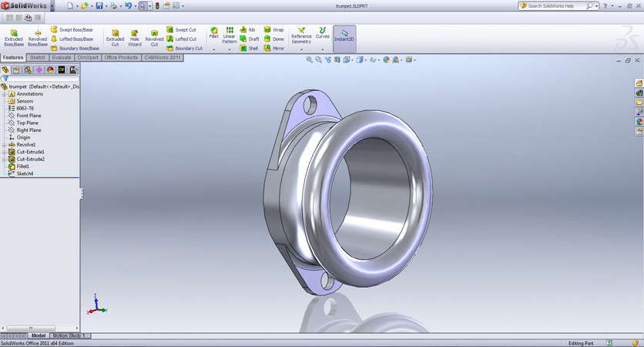The width and height of the screenshot is (644, 347).
Task: Open the ConfigurationManager panel icon
Action: (28, 70)
